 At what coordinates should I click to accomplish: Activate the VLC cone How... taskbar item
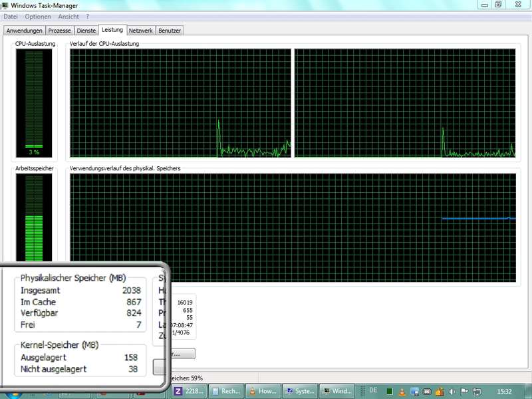point(263,391)
